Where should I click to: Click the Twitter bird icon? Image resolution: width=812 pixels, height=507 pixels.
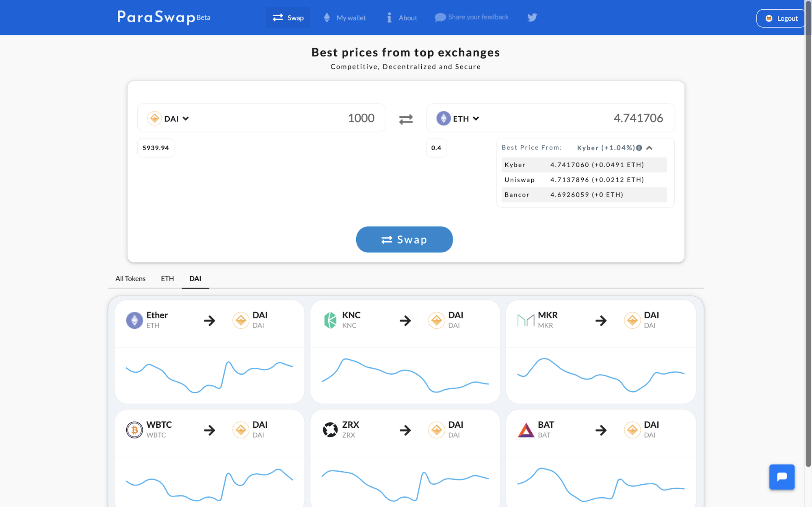coord(532,17)
